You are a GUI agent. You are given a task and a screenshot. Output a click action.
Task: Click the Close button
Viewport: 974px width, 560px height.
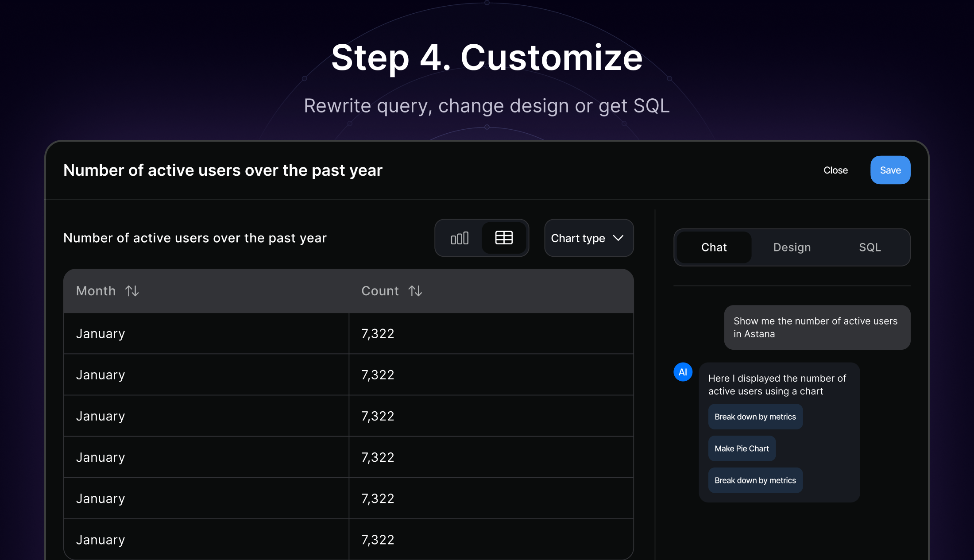[835, 170]
